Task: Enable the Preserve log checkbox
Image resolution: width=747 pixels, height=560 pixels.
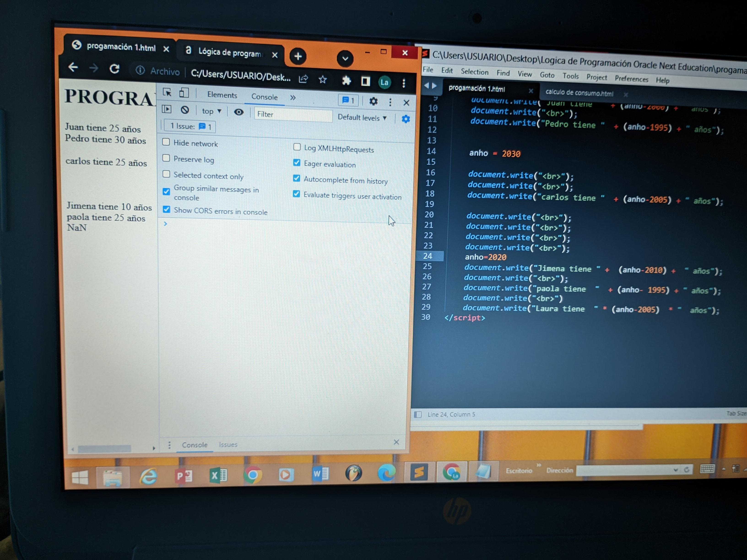Action: click(x=166, y=158)
